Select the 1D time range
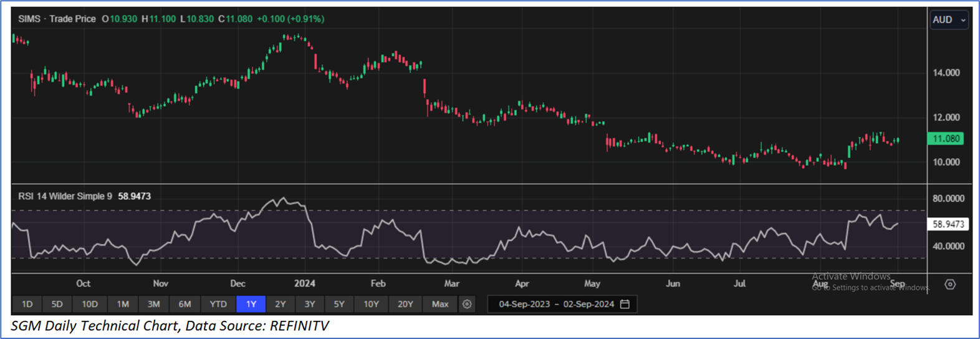 click(x=27, y=304)
